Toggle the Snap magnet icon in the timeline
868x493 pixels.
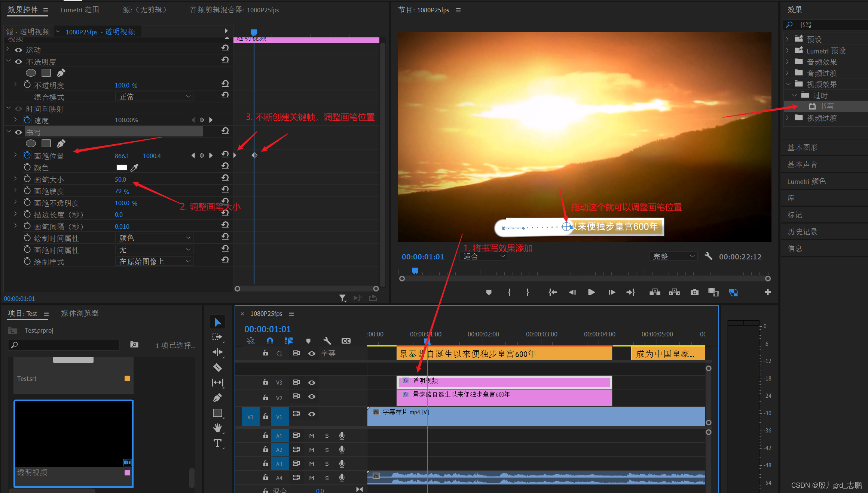[x=270, y=341]
